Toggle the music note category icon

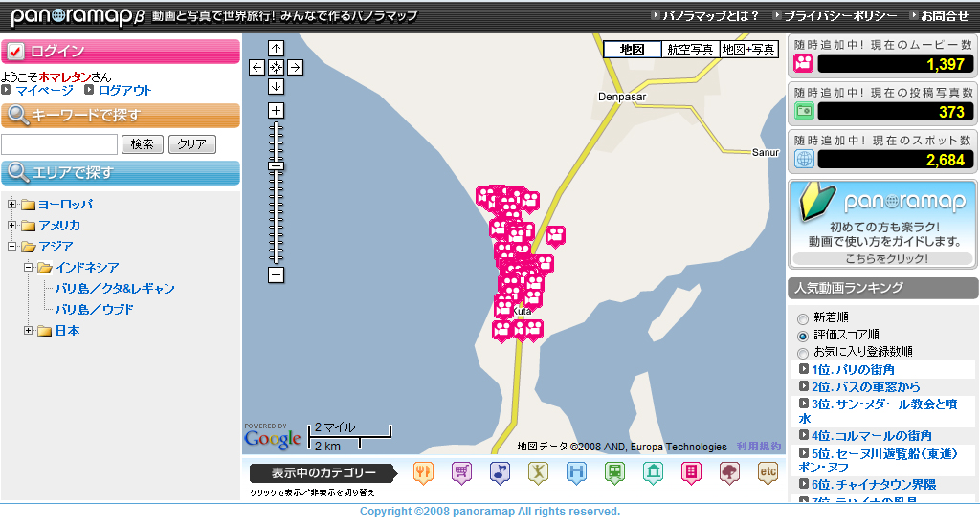pos(500,472)
